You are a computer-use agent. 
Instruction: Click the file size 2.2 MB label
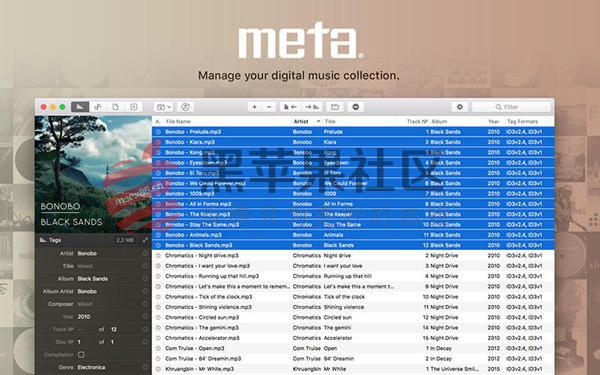(125, 240)
